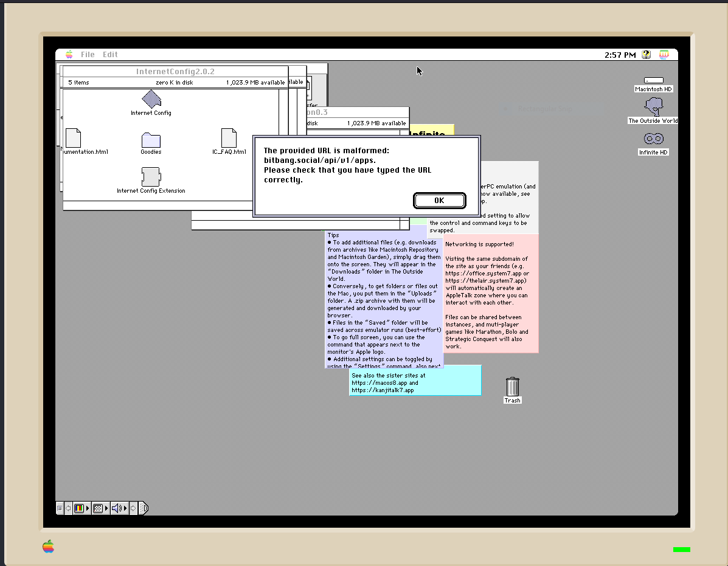Open the Goodies folder icon
This screenshot has width=728, height=566.
150,139
